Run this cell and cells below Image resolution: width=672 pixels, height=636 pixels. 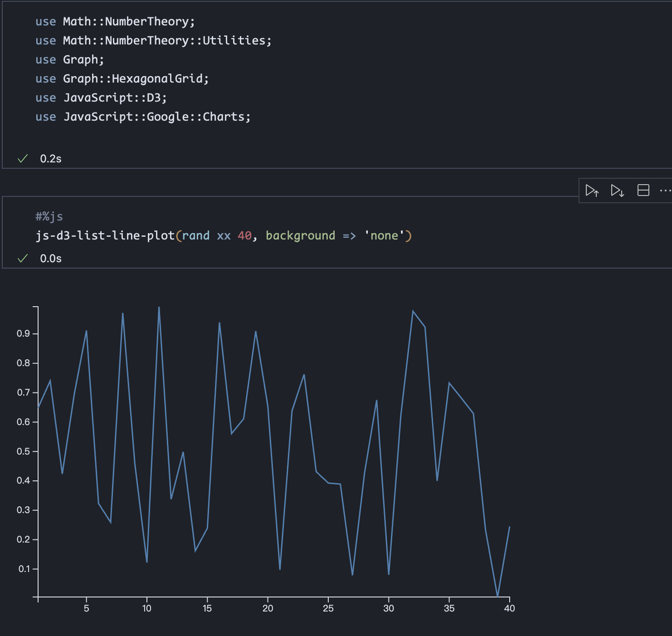[617, 191]
